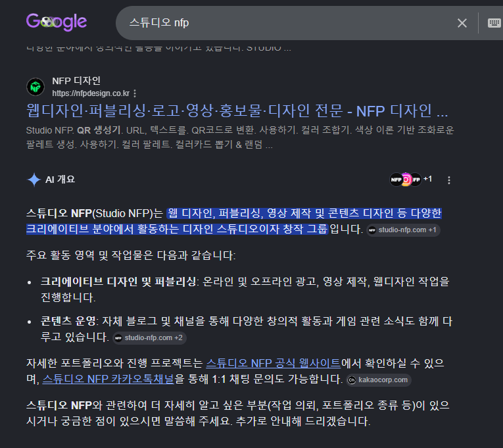Image resolution: width=503 pixels, height=448 pixels.
Task: Open the NFP 디자인 site name
Action: pyautogui.click(x=76, y=80)
